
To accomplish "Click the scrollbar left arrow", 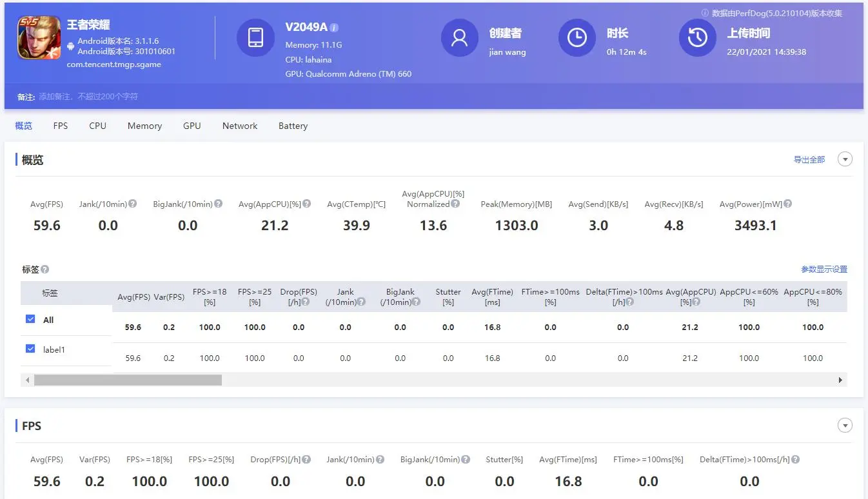I will [x=27, y=380].
